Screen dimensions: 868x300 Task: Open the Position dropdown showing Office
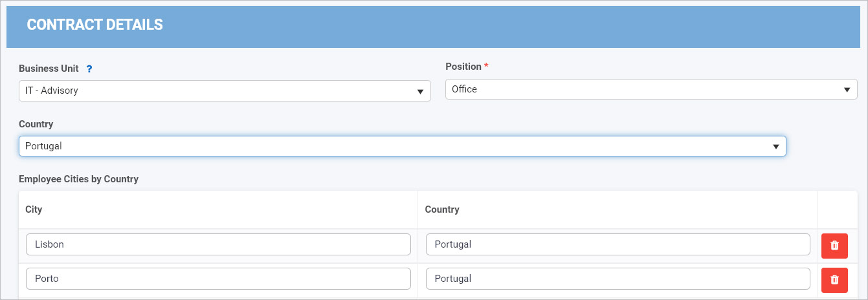point(651,89)
